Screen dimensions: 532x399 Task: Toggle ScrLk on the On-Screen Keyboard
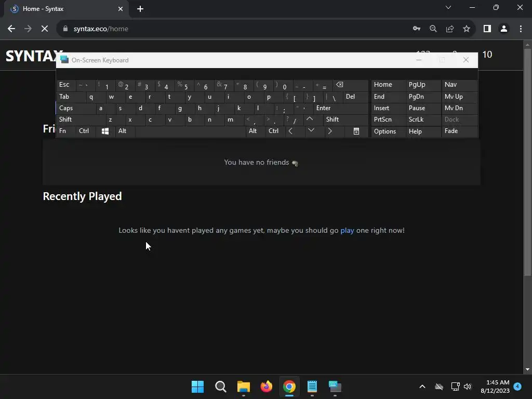[x=423, y=119]
